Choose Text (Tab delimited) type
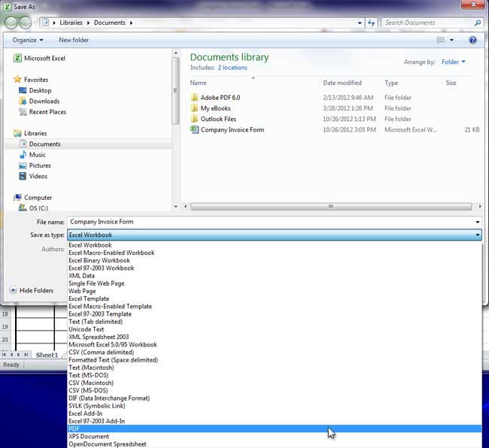The height and width of the screenshot is (448, 489). 275,322
